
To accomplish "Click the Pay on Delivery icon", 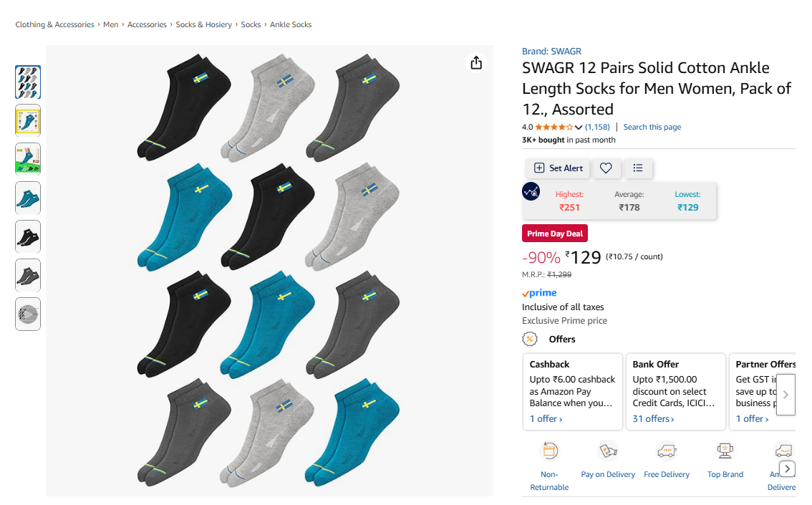I will 607,451.
